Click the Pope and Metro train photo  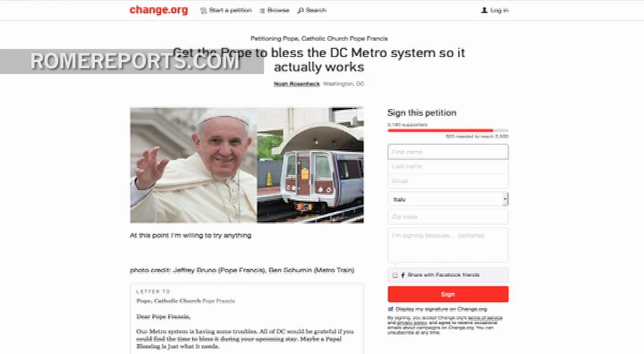(x=247, y=165)
